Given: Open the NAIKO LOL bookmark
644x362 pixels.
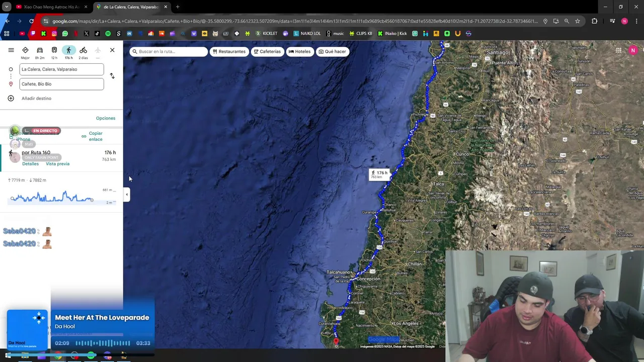Looking at the screenshot, I should [307, 34].
